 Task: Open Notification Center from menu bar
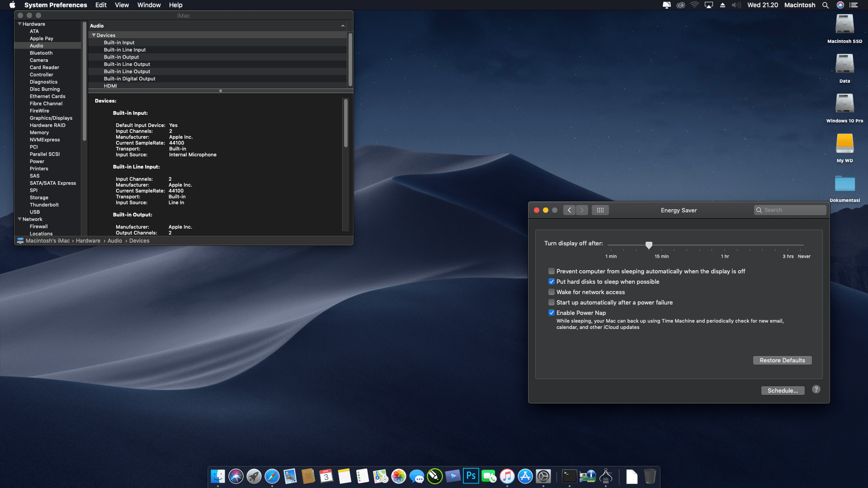pyautogui.click(x=854, y=5)
